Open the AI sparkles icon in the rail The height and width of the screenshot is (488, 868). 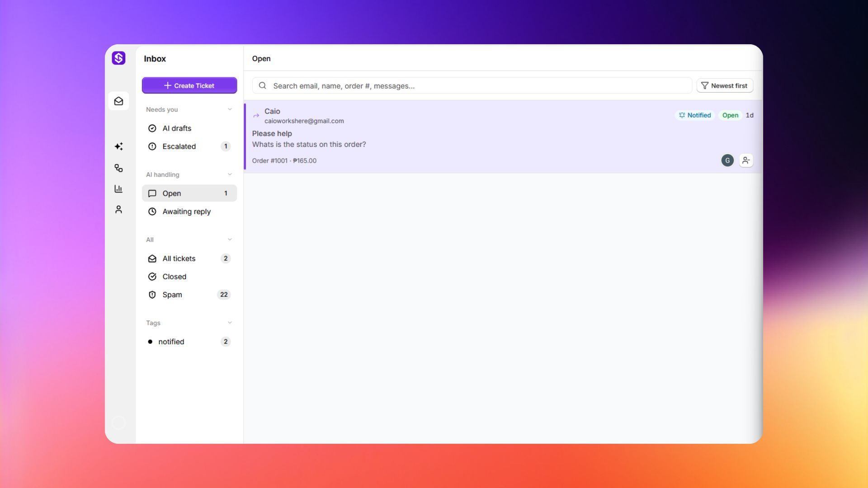118,146
